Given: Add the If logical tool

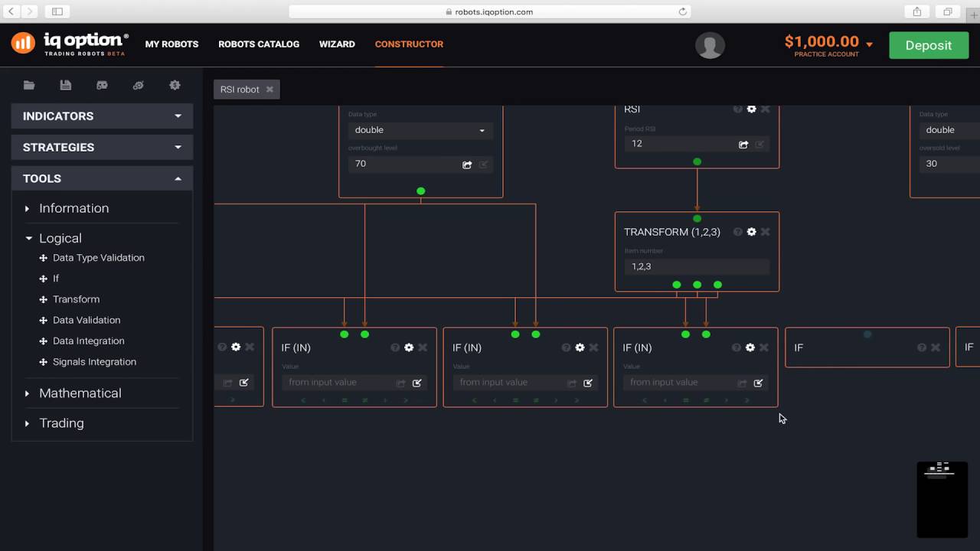Looking at the screenshot, I should (x=55, y=279).
